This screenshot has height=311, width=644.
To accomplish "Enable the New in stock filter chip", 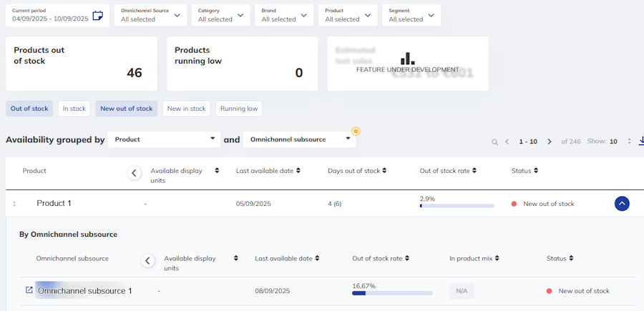I will (187, 109).
